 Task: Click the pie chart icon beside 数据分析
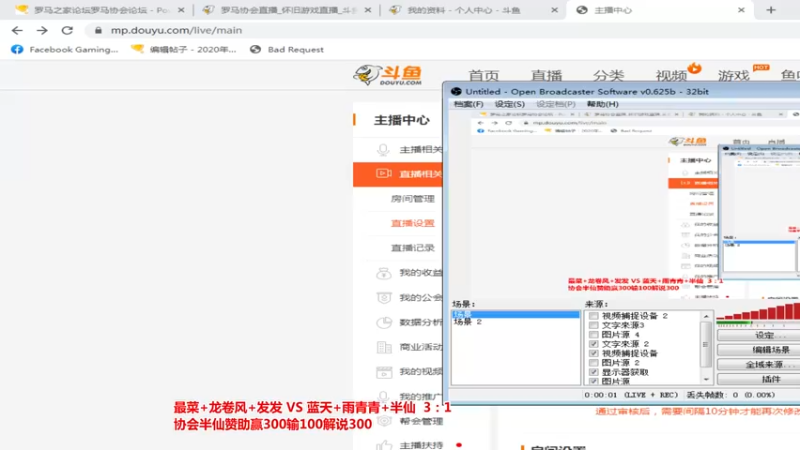pos(384,322)
